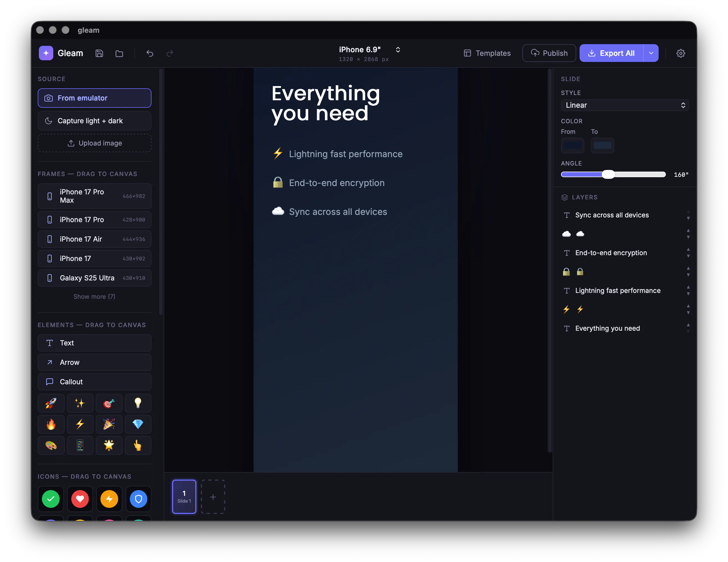Open the Export All options arrow
728x562 pixels.
pos(651,53)
